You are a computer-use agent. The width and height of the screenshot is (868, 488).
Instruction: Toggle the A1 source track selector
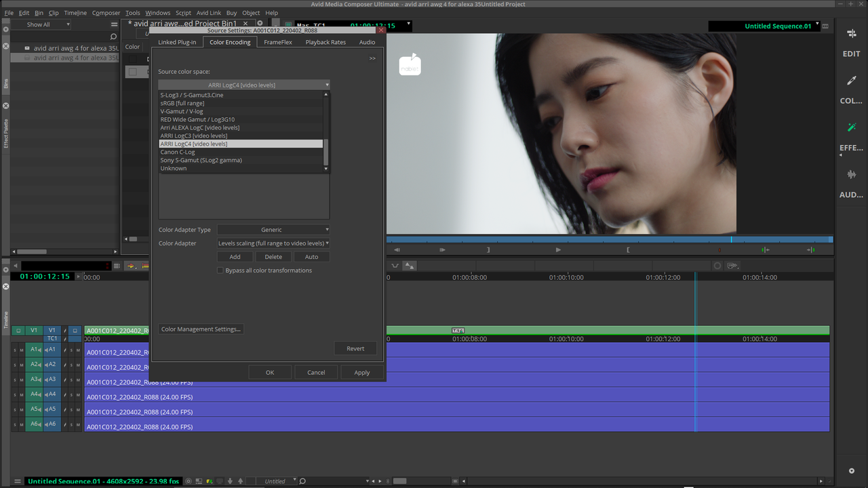34,350
